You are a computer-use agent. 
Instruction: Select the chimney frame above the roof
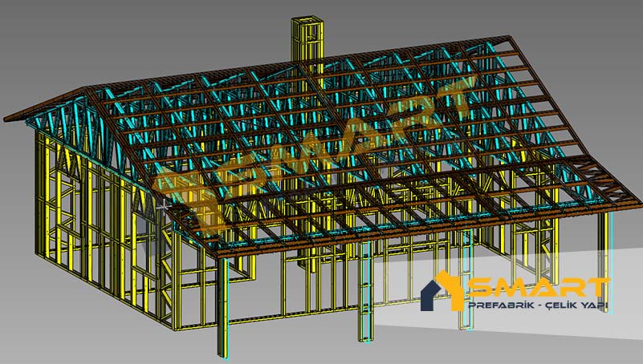pos(307,39)
